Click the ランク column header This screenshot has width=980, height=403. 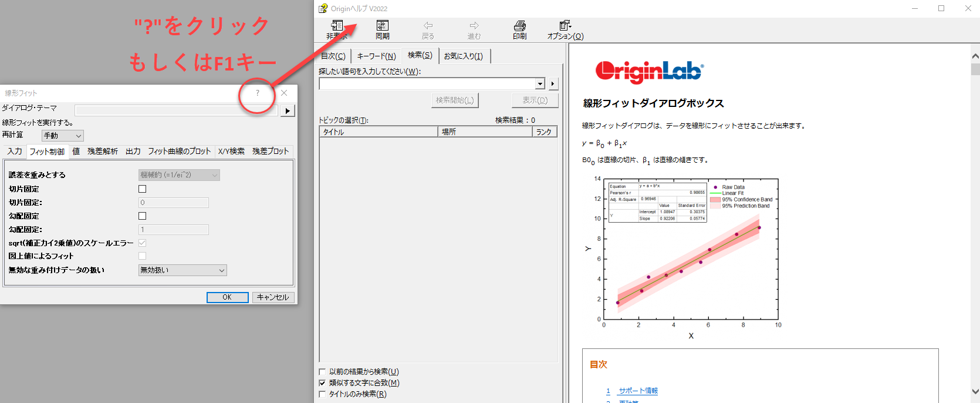[545, 132]
